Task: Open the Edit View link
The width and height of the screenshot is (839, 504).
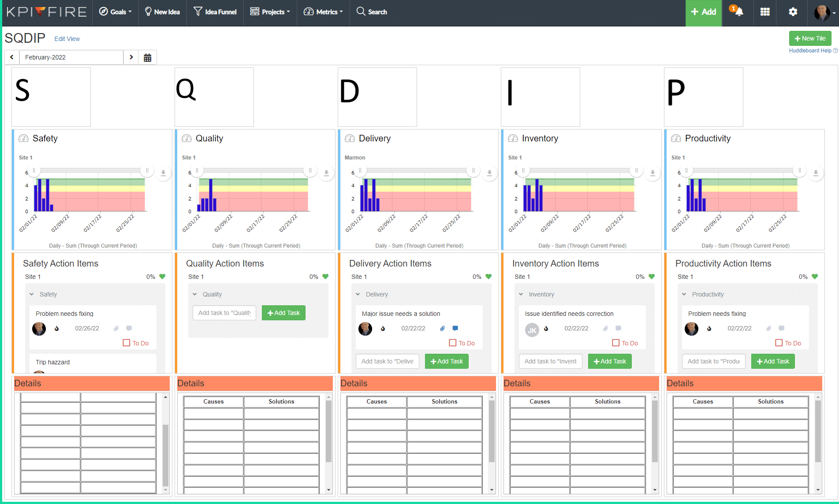Action: [x=67, y=39]
